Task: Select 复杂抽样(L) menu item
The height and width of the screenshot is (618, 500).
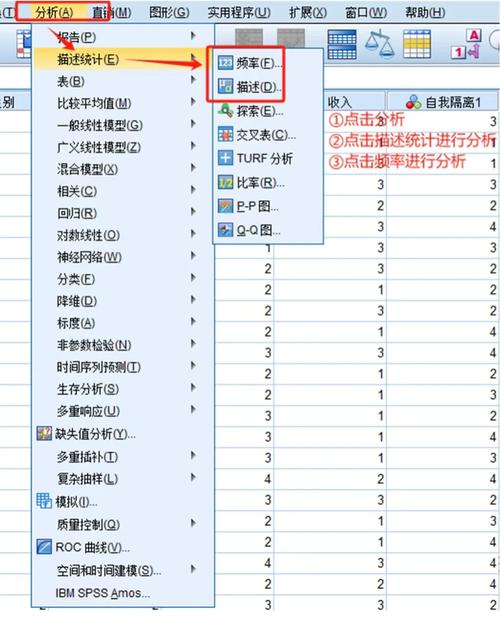Action: [x=123, y=479]
